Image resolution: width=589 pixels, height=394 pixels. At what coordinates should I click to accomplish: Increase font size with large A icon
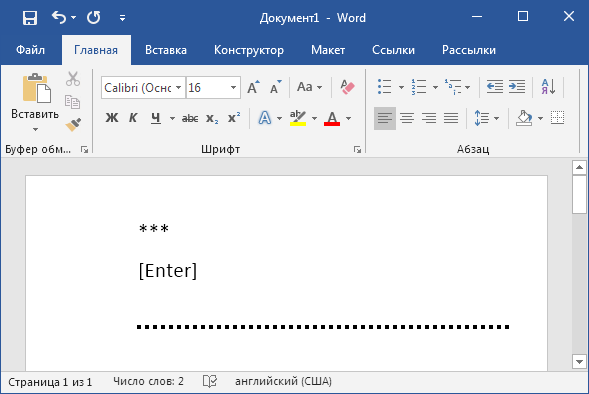tap(253, 87)
